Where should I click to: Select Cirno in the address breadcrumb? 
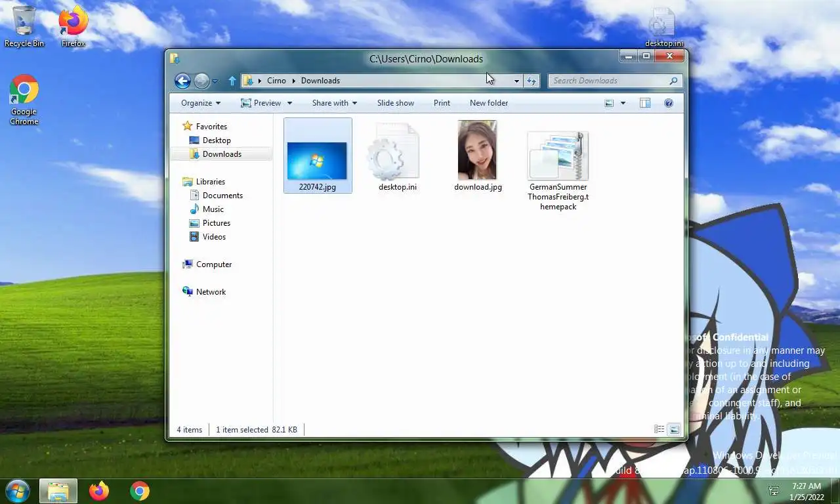pos(276,81)
